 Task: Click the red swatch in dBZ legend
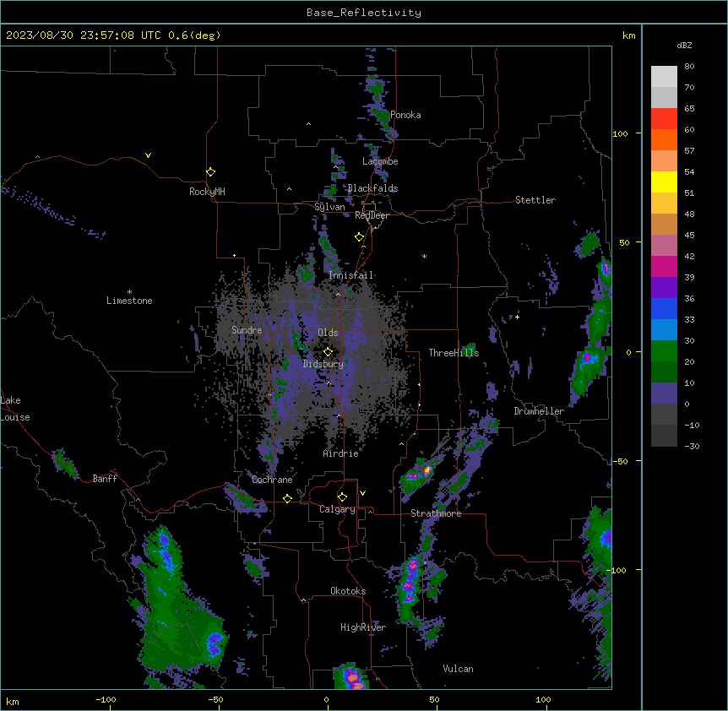coord(664,119)
